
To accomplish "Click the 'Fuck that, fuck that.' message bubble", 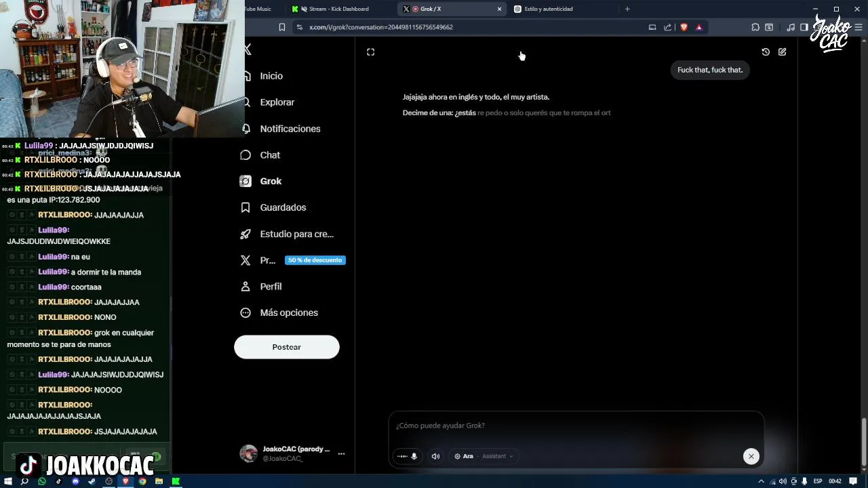I will 710,70.
